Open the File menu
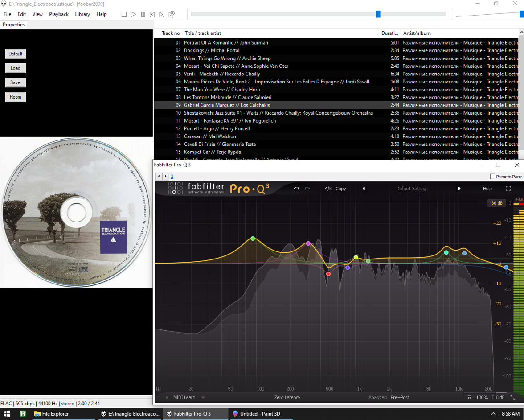The image size is (524, 420). (x=7, y=14)
